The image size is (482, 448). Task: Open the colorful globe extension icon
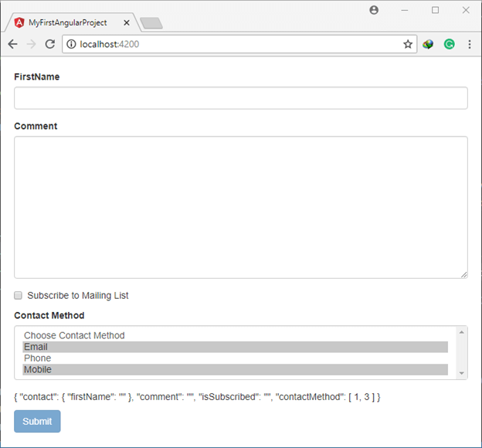(x=428, y=44)
